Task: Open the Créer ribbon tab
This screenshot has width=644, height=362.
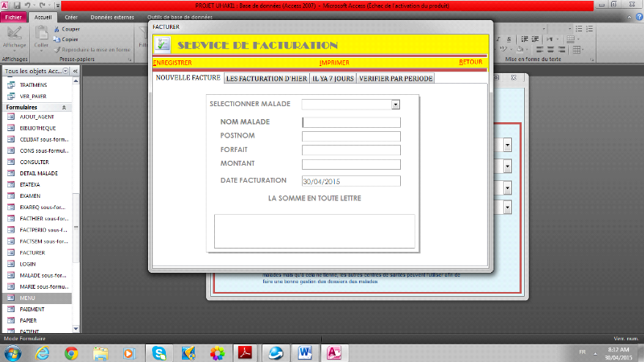Action: coord(71,17)
